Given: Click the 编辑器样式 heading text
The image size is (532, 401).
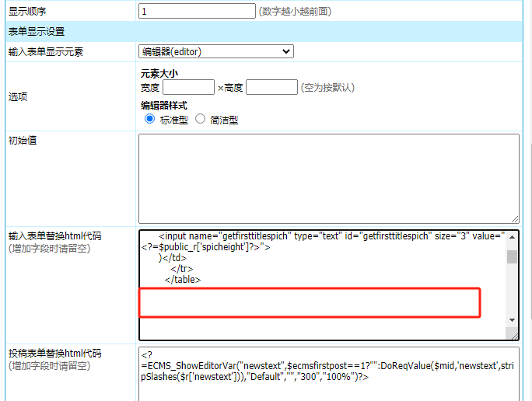Looking at the screenshot, I should coord(163,106).
